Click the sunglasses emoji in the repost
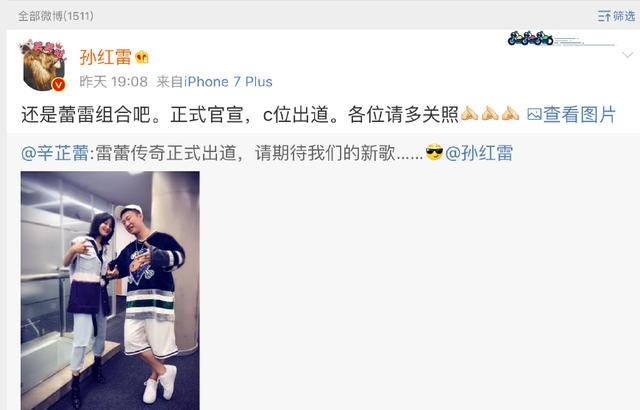The width and height of the screenshot is (640, 410). [434, 153]
